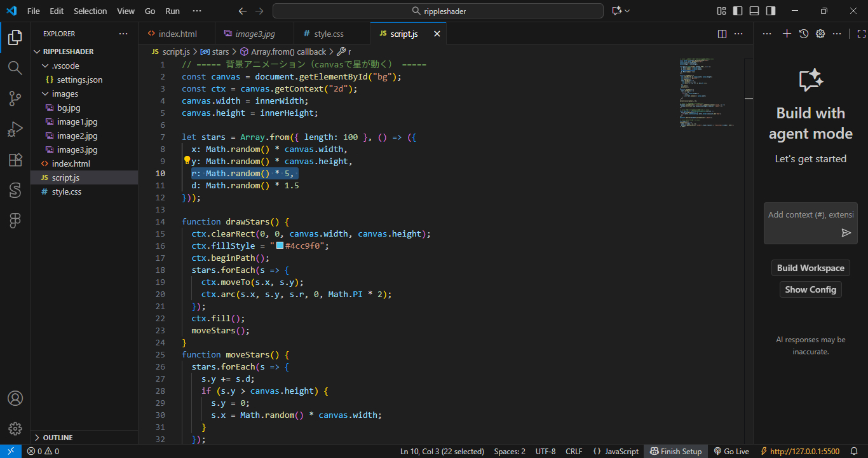Toggle the secondary side bar
The width and height of the screenshot is (868, 458).
click(770, 10)
